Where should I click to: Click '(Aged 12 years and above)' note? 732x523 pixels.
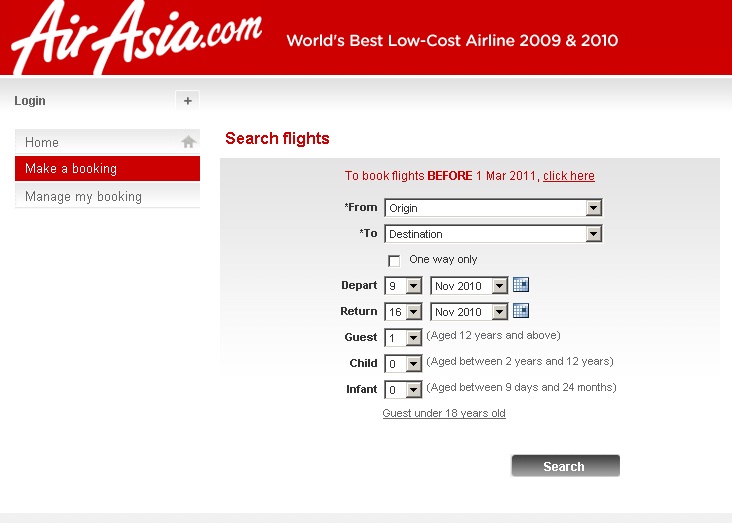[493, 336]
